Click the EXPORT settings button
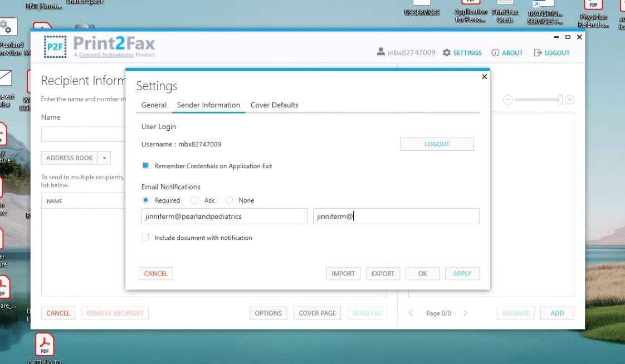This screenshot has width=625, height=364. tap(383, 274)
